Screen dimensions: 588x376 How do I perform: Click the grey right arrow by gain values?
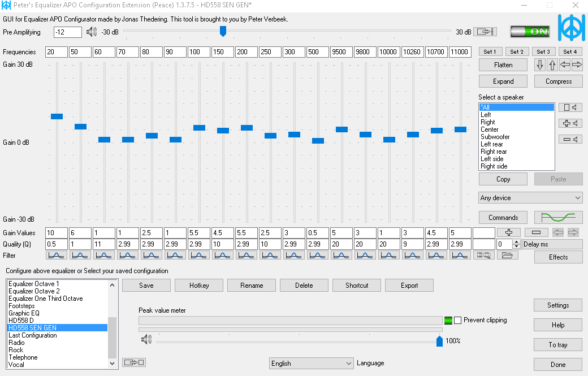(x=573, y=232)
